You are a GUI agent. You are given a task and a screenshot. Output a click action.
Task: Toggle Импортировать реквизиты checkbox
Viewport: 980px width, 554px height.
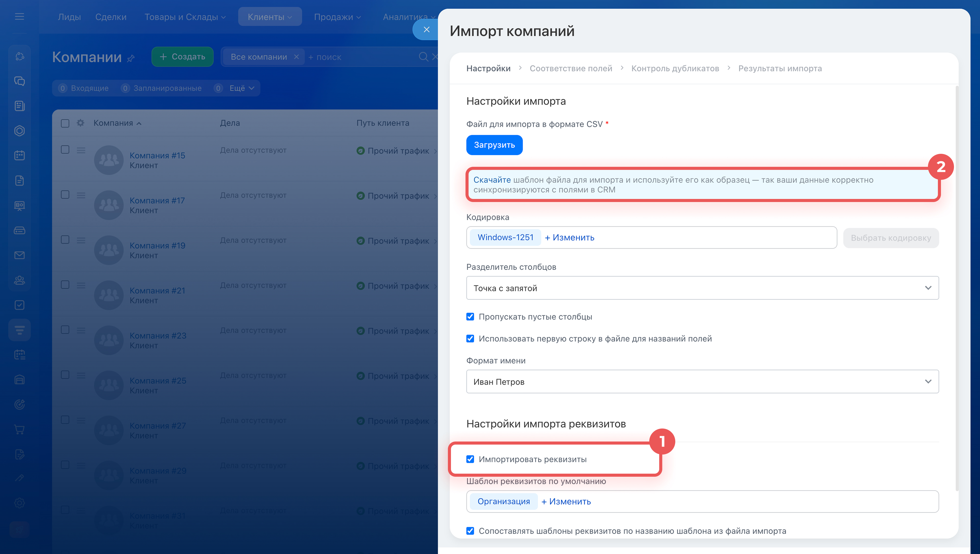tap(470, 459)
